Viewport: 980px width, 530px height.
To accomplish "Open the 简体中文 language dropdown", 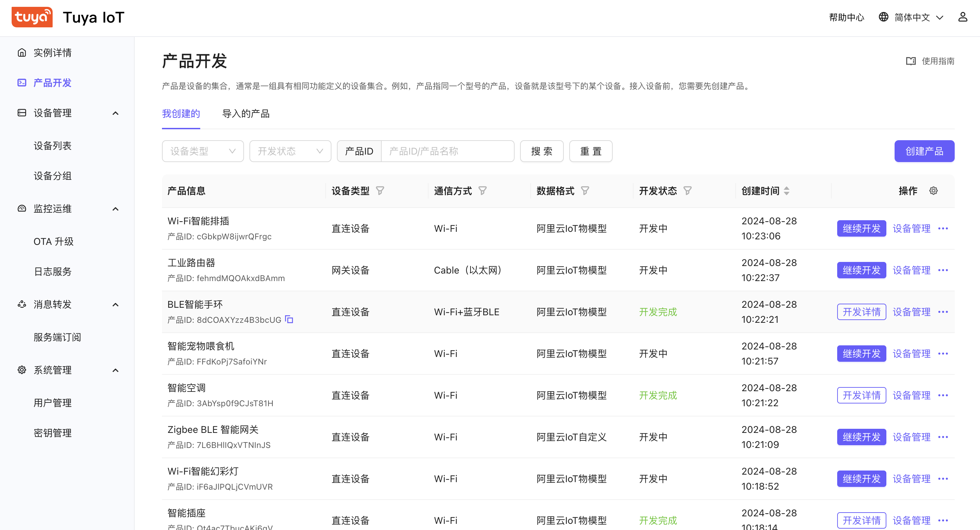I will [918, 17].
